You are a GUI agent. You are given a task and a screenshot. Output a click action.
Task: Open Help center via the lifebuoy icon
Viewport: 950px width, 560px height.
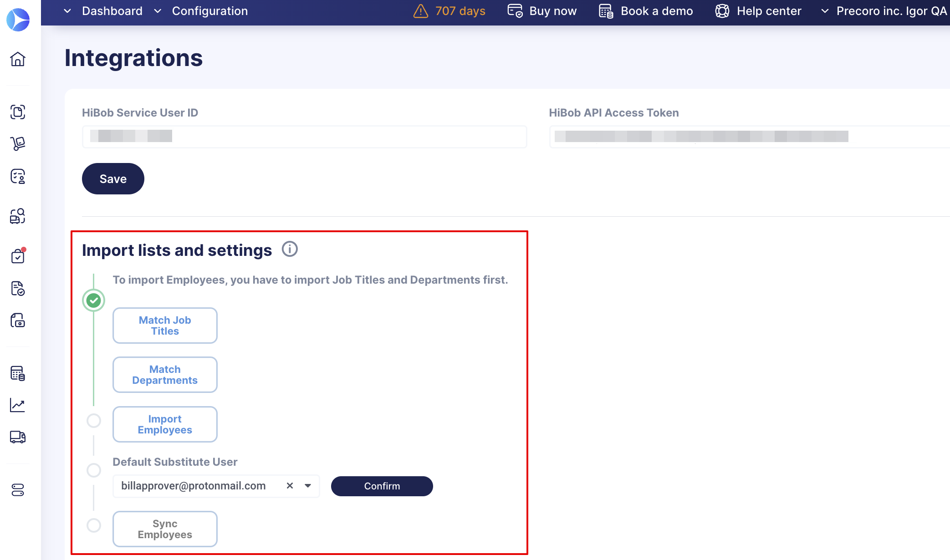(x=722, y=11)
